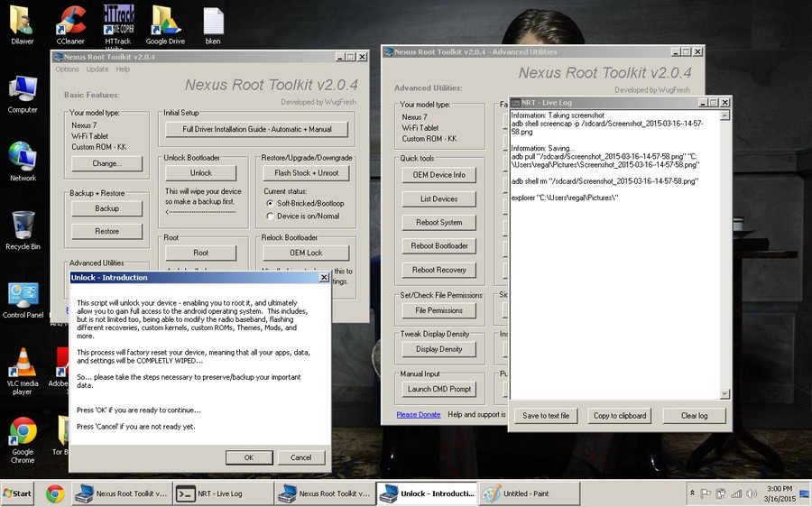Open the Update menu in Nexus Root Toolkit
This screenshot has height=507, width=812.
pos(97,69)
